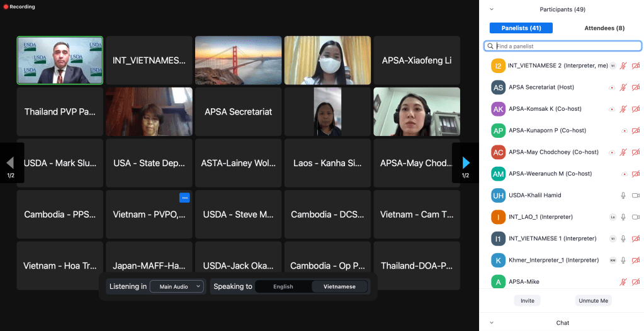The width and height of the screenshot is (644, 331).
Task: Toggle muted mic for APSA-Komsak K
Action: tap(623, 109)
